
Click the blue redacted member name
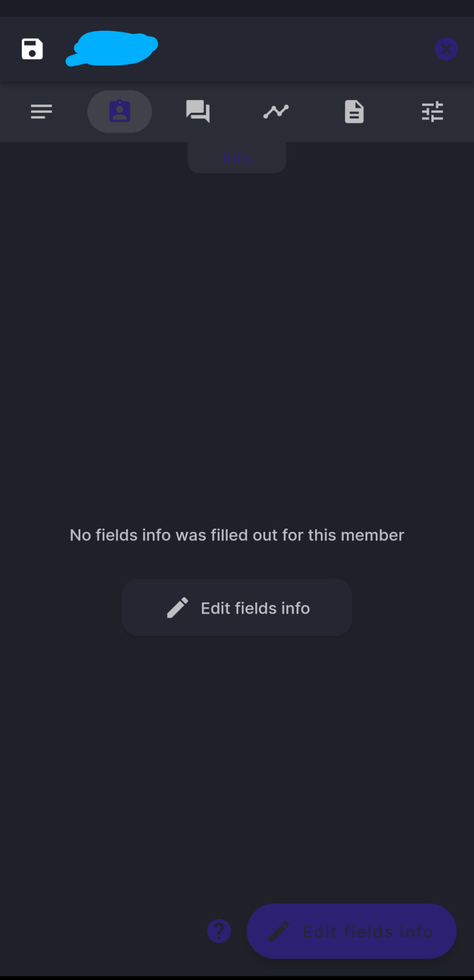tap(112, 48)
